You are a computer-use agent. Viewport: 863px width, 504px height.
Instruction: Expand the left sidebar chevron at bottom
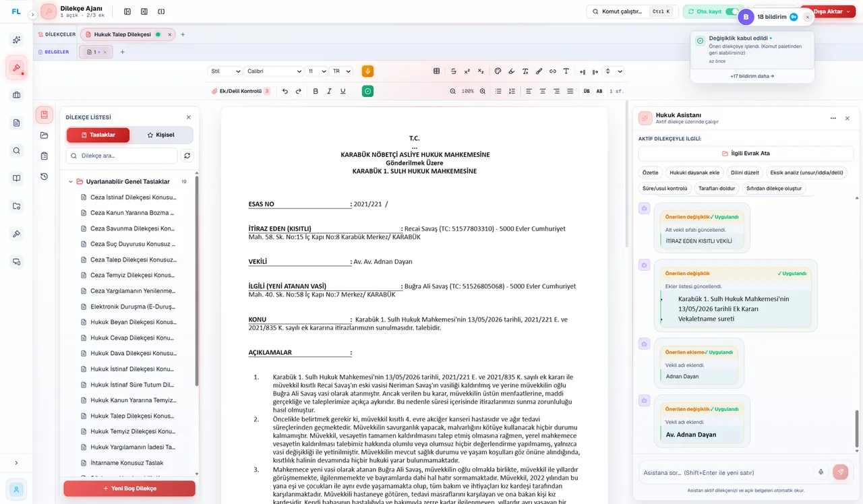click(16, 462)
